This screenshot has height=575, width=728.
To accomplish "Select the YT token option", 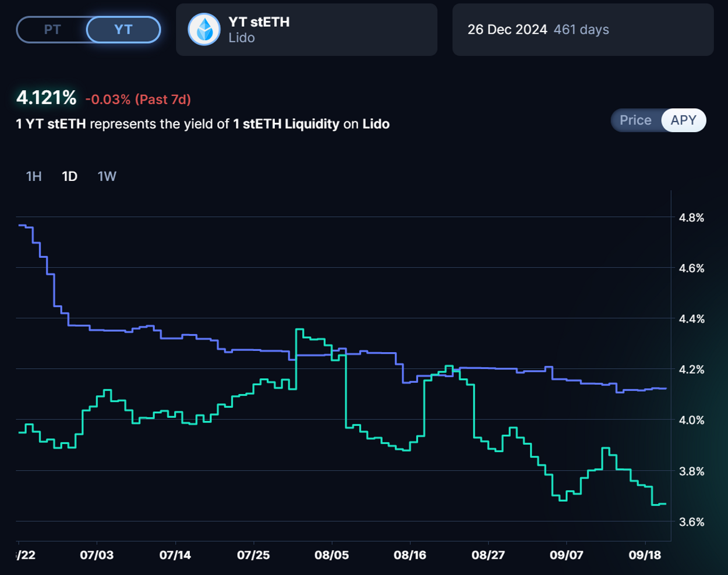I will point(123,30).
